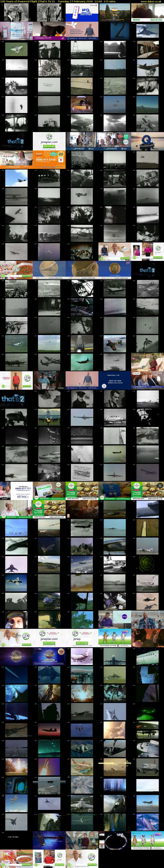Select the close-up goggled eye frame
Viewport: 164px width, 868px height.
click(x=16, y=619)
